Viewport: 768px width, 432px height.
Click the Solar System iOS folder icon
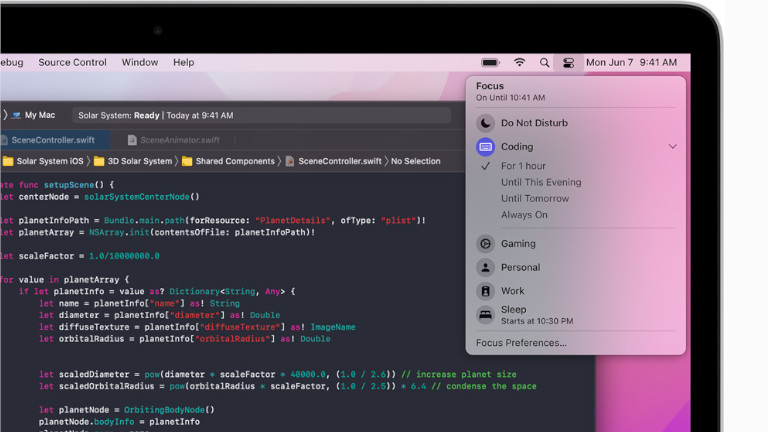[8, 161]
